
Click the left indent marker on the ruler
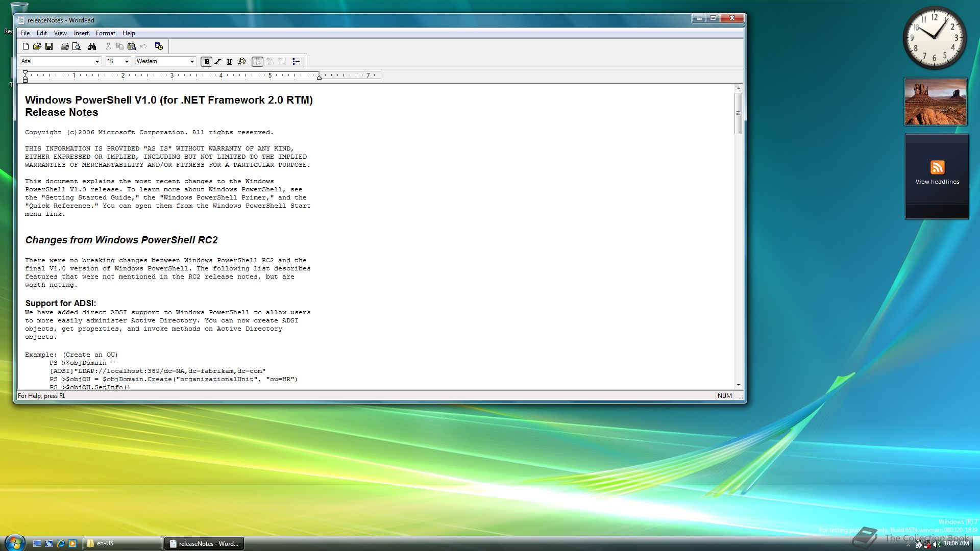point(25,80)
